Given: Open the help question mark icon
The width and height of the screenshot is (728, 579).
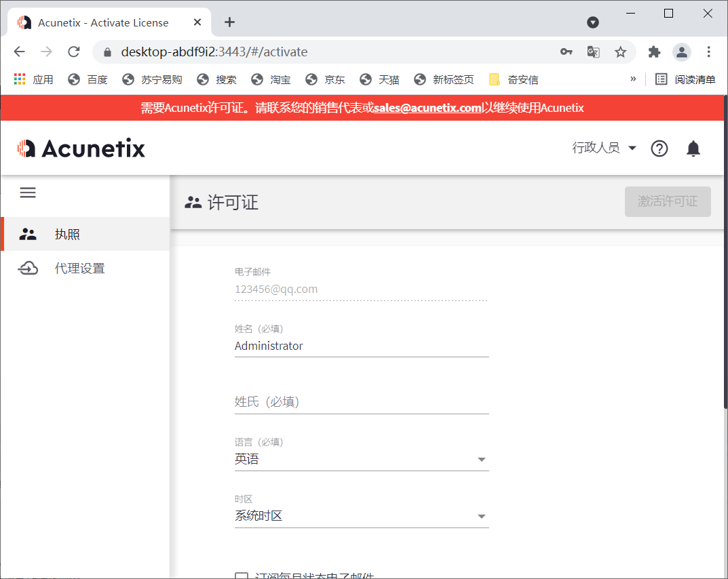Looking at the screenshot, I should (659, 148).
